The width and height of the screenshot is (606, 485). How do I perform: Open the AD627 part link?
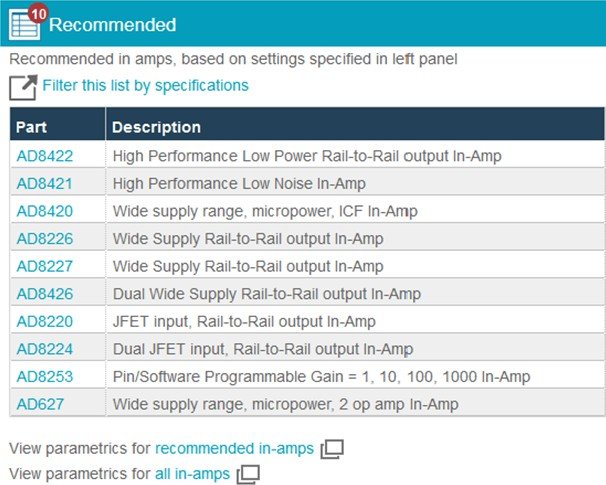pyautogui.click(x=40, y=404)
